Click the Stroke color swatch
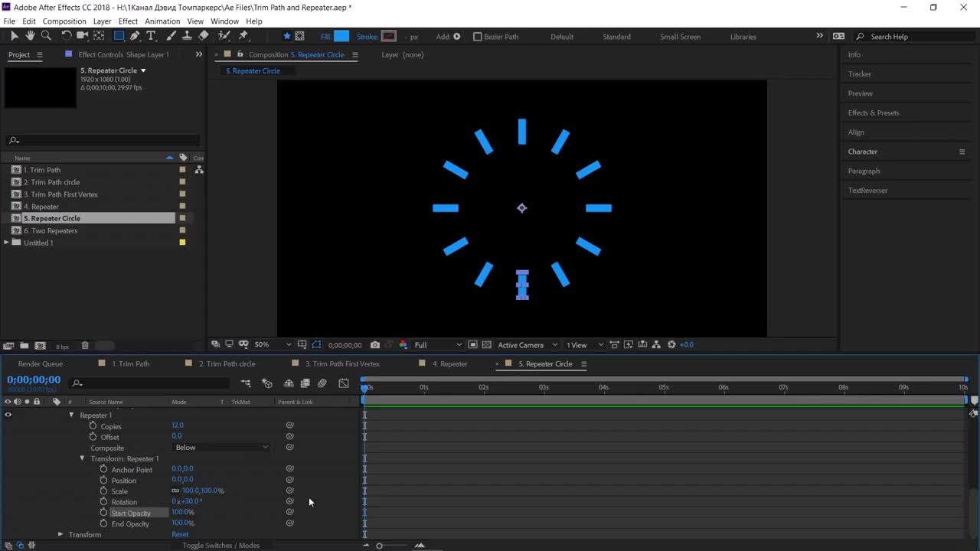The height and width of the screenshot is (551, 980). tap(389, 36)
